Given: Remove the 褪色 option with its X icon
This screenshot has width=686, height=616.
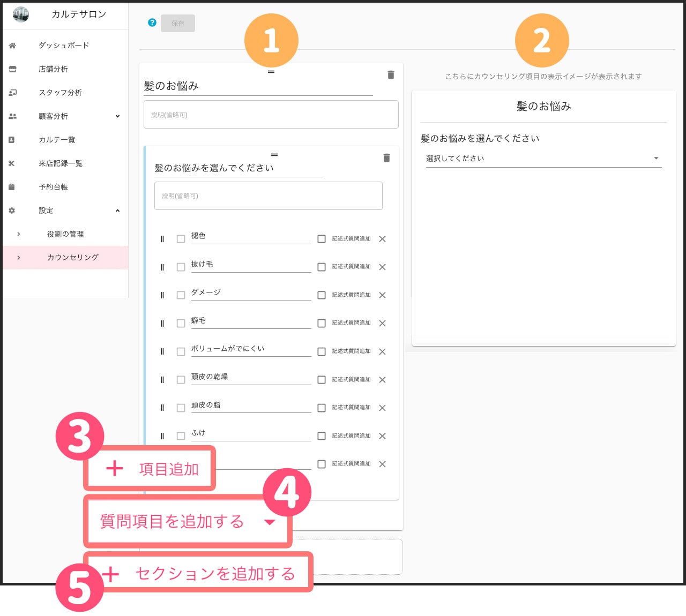Looking at the screenshot, I should coord(382,239).
